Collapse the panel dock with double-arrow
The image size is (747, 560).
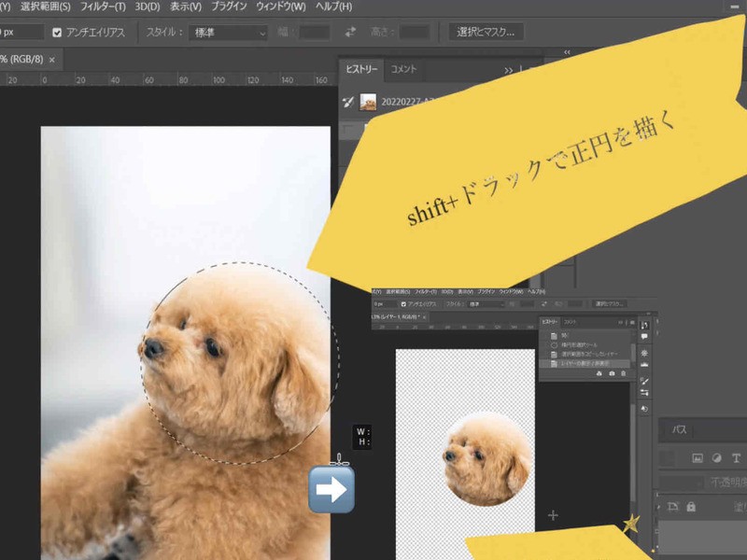tap(565, 52)
